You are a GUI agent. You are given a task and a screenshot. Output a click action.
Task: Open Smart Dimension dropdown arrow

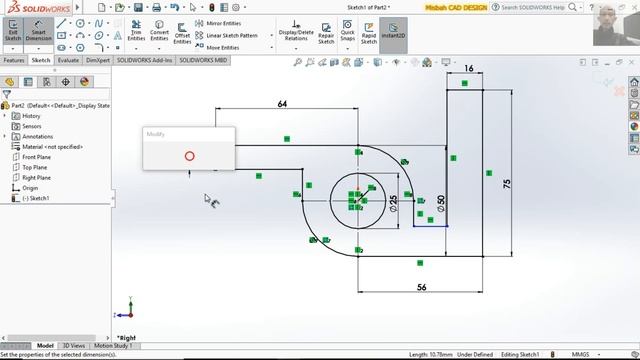click(38, 49)
